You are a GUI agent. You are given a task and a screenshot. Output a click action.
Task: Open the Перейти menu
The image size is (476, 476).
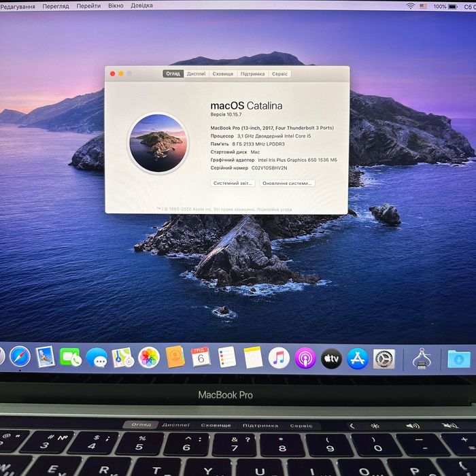point(88,5)
